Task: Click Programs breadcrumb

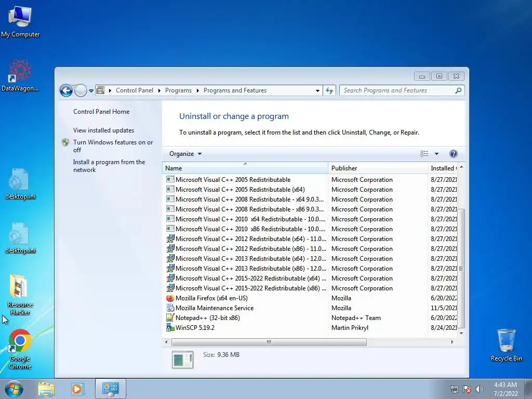Action: (x=178, y=90)
